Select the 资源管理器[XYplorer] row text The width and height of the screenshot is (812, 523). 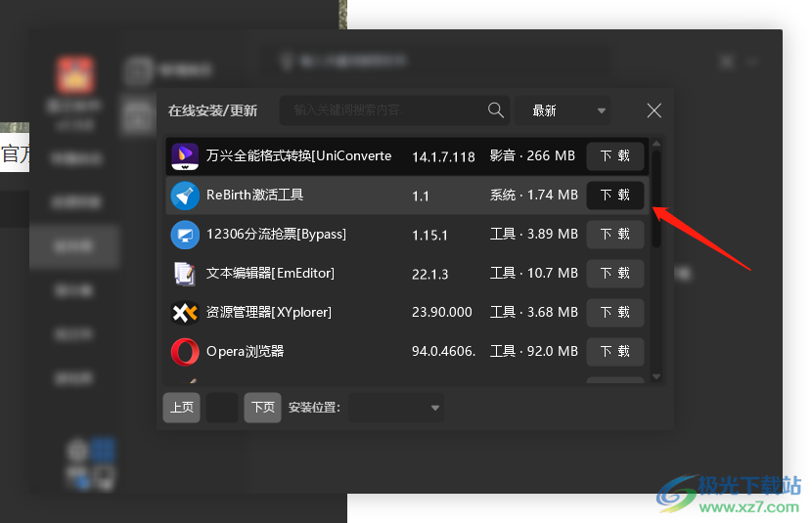pos(269,313)
